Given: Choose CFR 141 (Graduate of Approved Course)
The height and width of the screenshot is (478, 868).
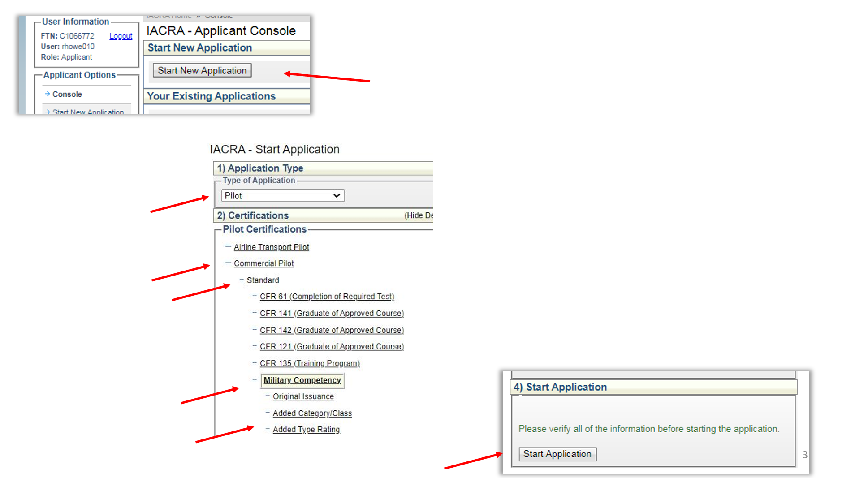Looking at the screenshot, I should point(332,313).
